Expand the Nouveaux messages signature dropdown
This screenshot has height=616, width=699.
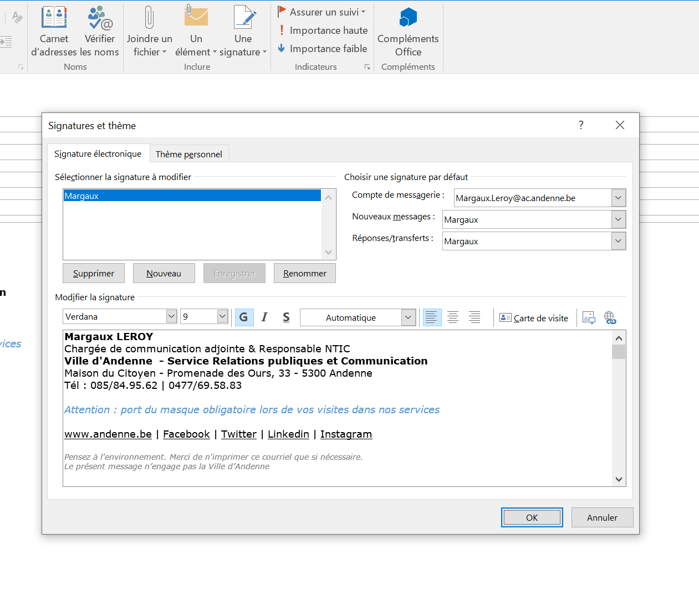[x=619, y=219]
